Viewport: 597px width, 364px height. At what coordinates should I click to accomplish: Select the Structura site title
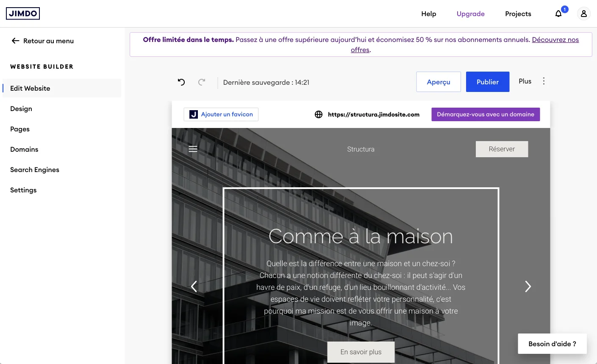coord(361,149)
